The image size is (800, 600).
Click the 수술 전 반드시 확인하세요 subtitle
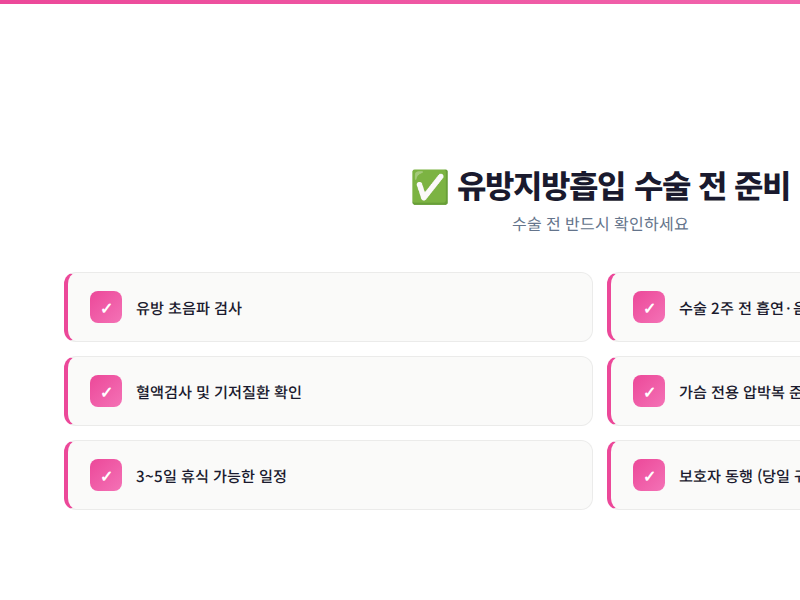click(x=600, y=224)
